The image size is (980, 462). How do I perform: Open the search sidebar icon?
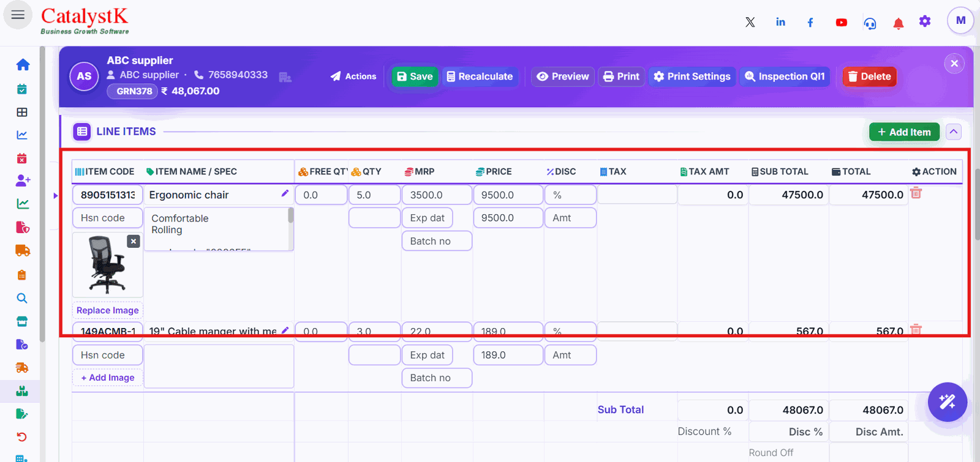(x=22, y=298)
